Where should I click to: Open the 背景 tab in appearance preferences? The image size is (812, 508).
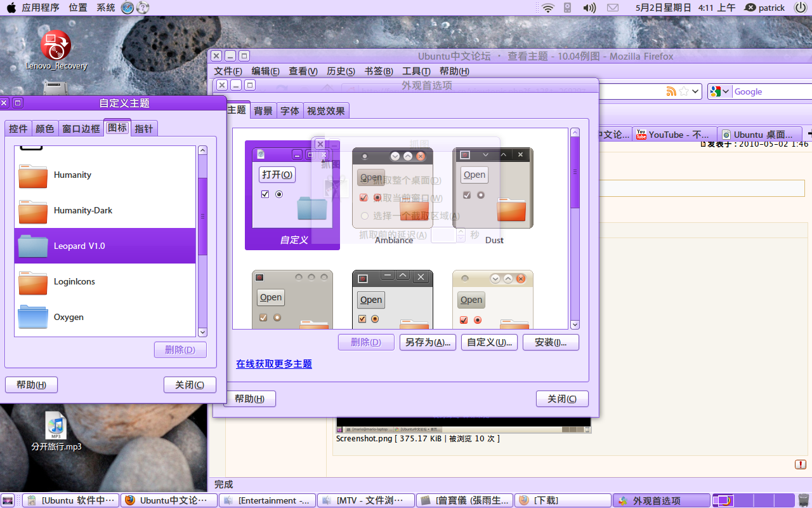[x=263, y=110]
